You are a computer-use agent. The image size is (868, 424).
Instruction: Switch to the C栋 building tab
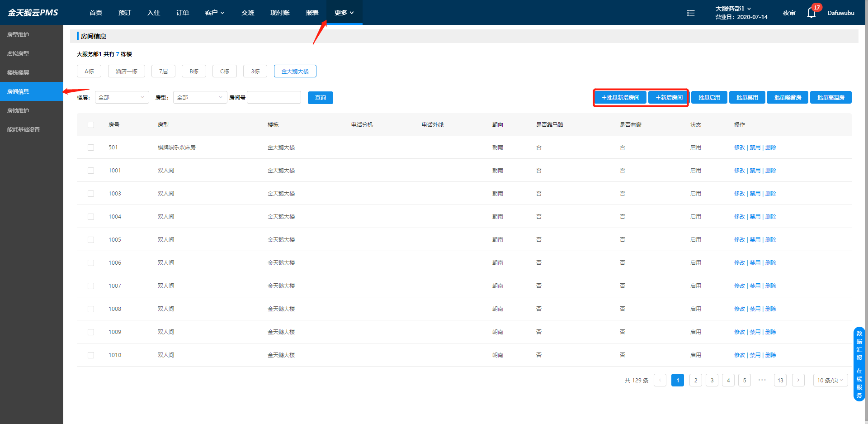coord(225,71)
